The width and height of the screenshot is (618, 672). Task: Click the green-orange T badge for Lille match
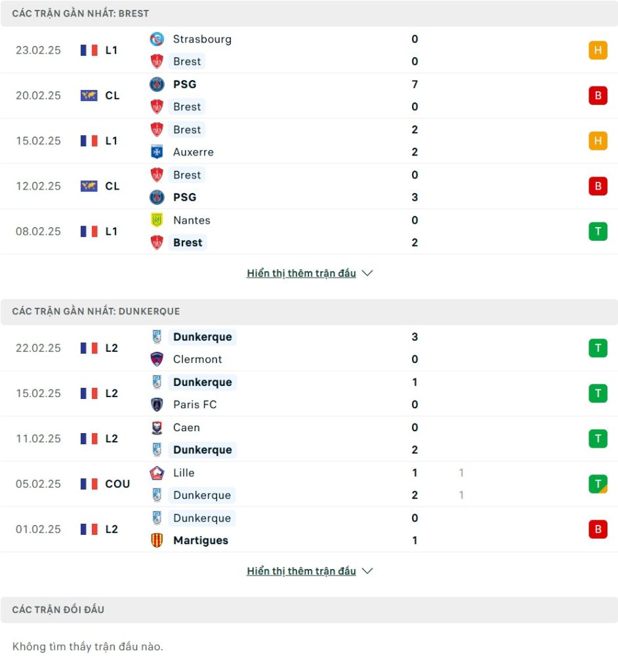coord(598,484)
